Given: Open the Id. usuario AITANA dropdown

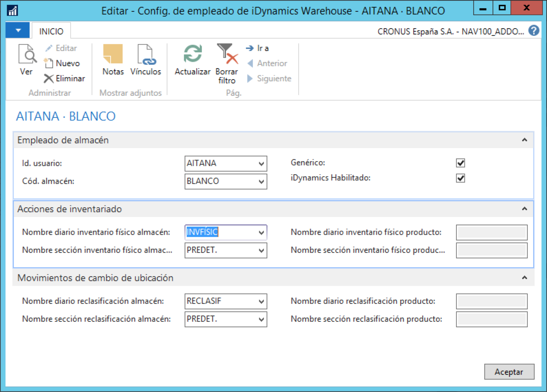Looking at the screenshot, I should (x=261, y=164).
